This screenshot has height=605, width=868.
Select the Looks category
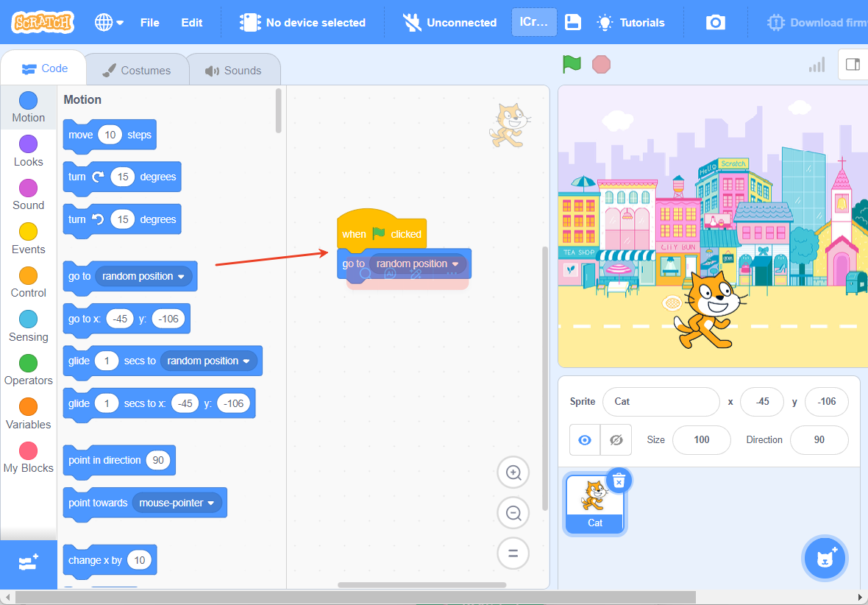coord(28,152)
